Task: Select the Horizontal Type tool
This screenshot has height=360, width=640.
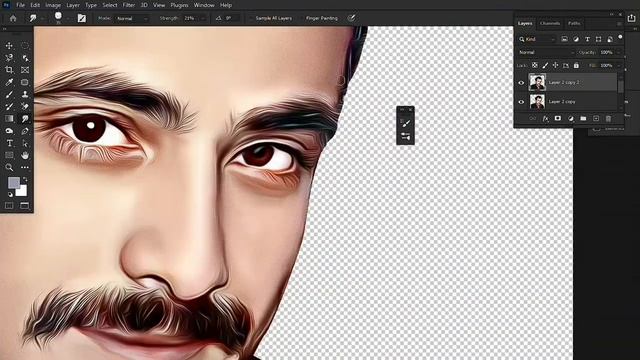Action: [9, 143]
